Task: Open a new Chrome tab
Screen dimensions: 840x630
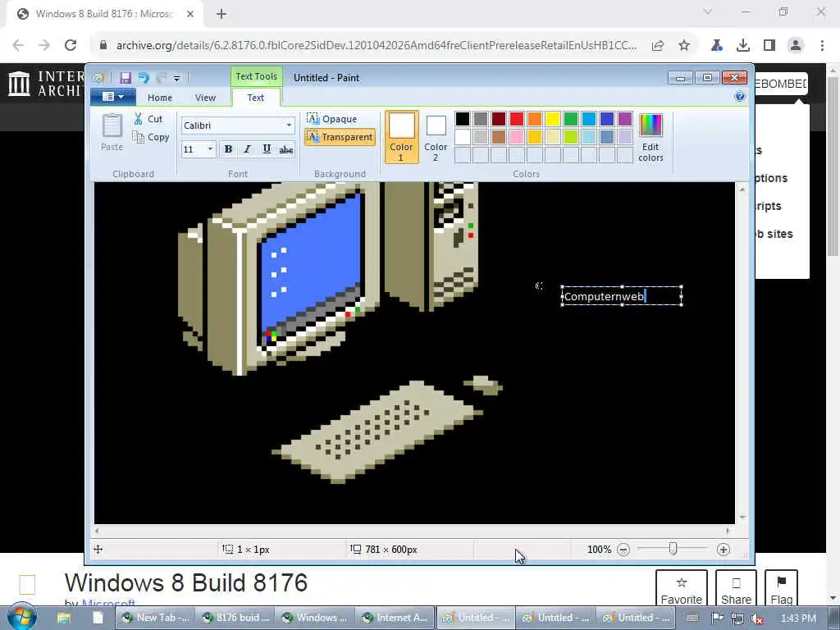Action: coord(221,14)
